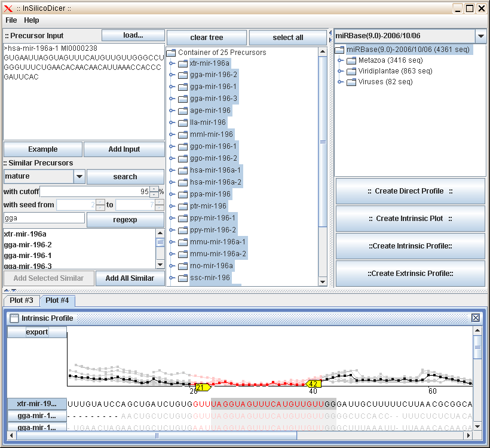This screenshot has height=448, width=490.
Task: Click the folder icon next to xtr-mir-196a
Action: pyautogui.click(x=182, y=63)
